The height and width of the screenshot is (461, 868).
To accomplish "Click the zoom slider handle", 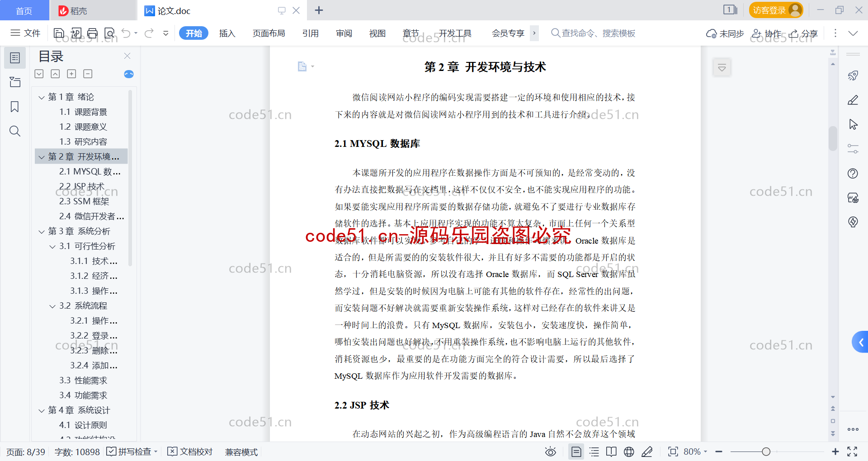I will tap(766, 452).
